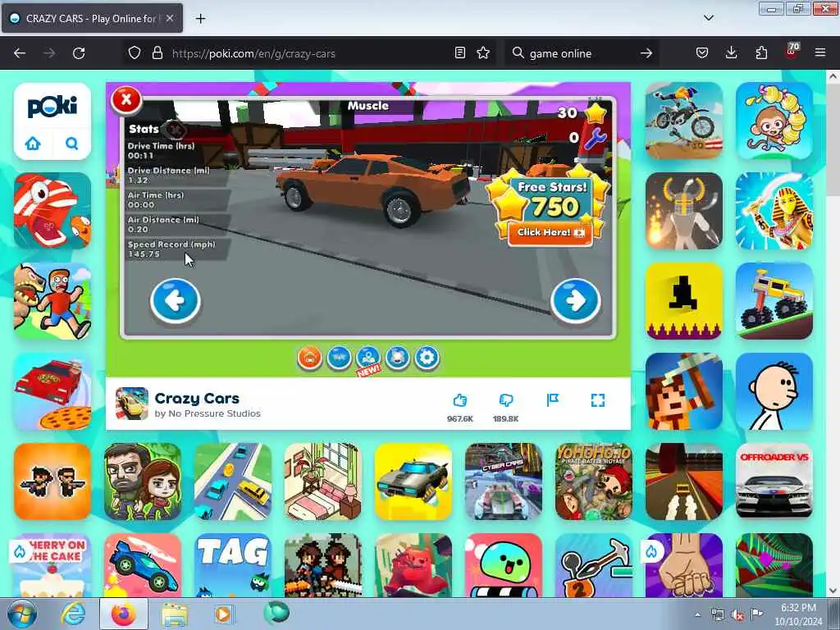Dislike the Crazy Cars game
The height and width of the screenshot is (630, 840).
[505, 400]
